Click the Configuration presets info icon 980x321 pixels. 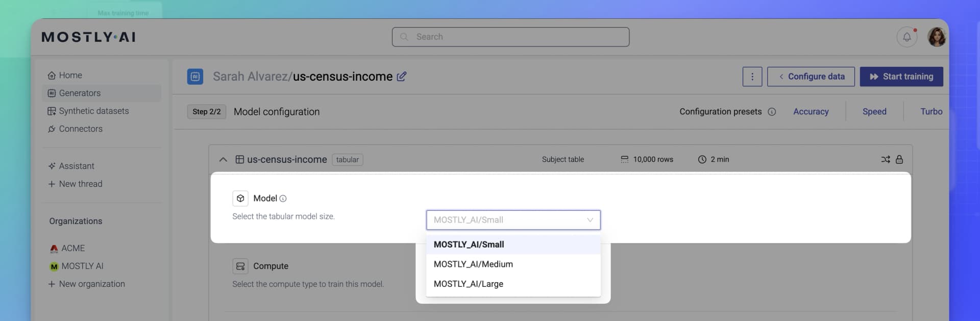(772, 112)
